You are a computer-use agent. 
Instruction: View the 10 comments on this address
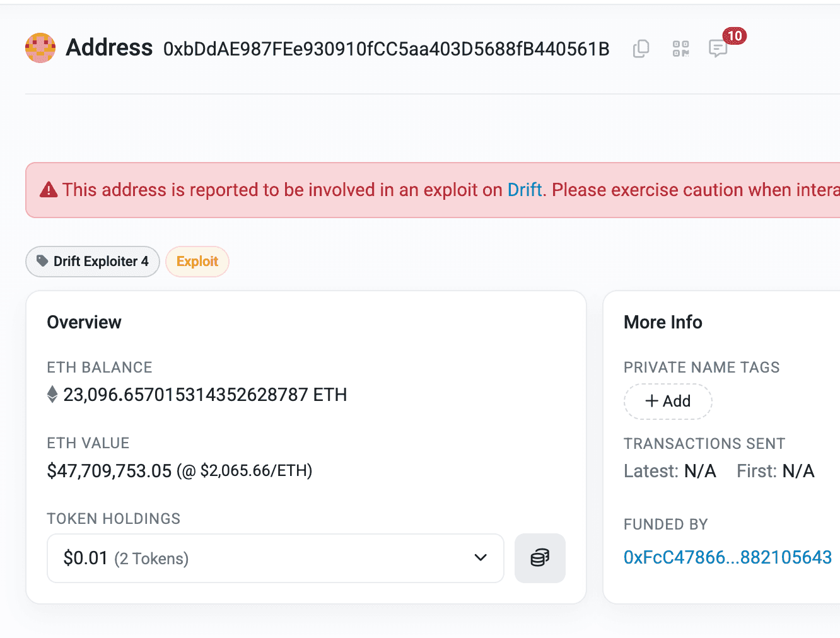[x=718, y=49]
